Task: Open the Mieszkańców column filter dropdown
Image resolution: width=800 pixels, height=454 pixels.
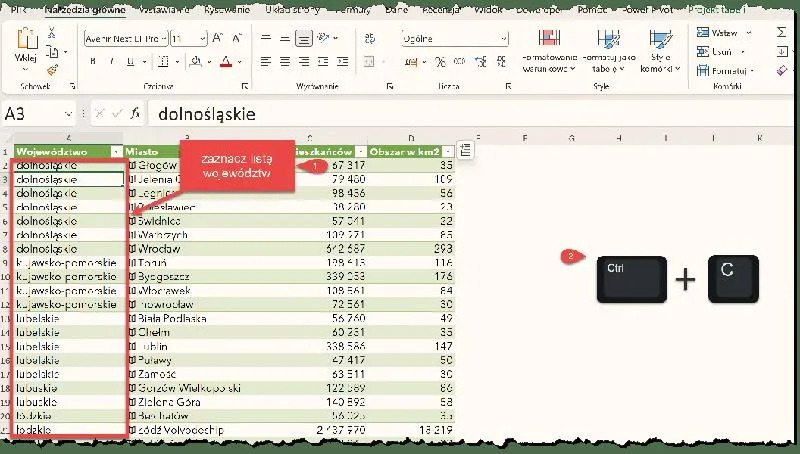Action: coord(361,152)
